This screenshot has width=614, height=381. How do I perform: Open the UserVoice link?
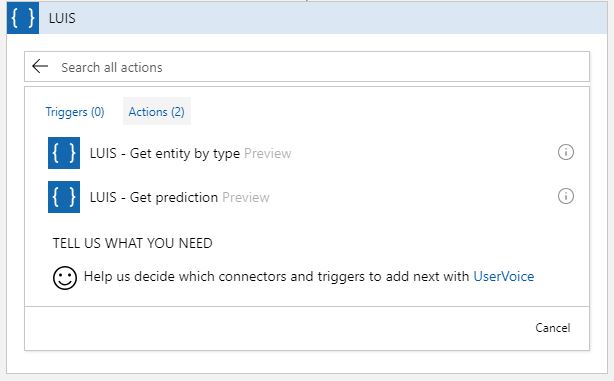click(x=504, y=276)
